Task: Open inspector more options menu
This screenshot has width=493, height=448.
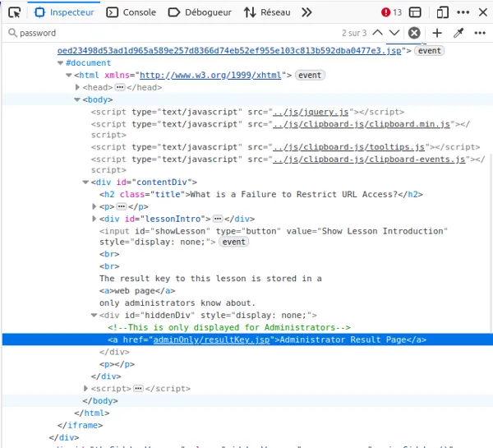Action: click(480, 33)
